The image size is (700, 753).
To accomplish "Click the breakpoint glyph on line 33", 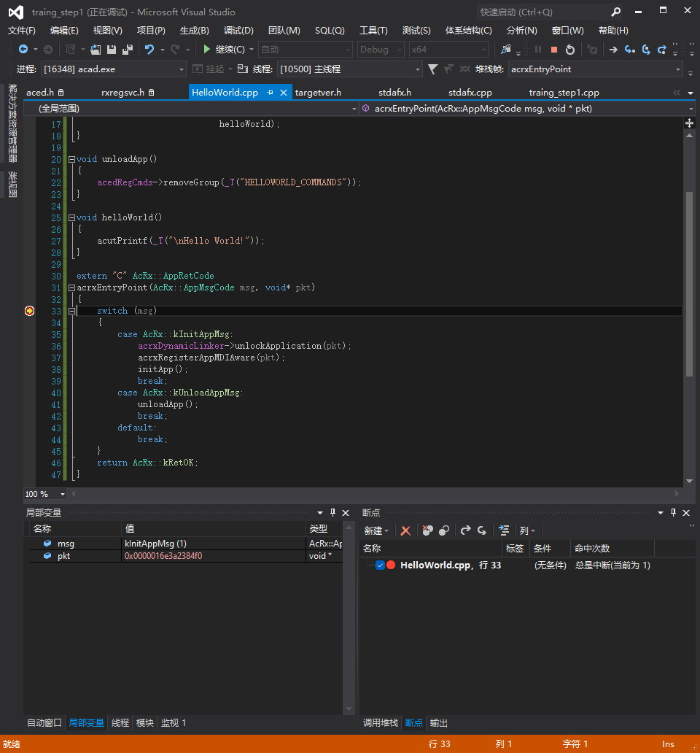I will 29,311.
